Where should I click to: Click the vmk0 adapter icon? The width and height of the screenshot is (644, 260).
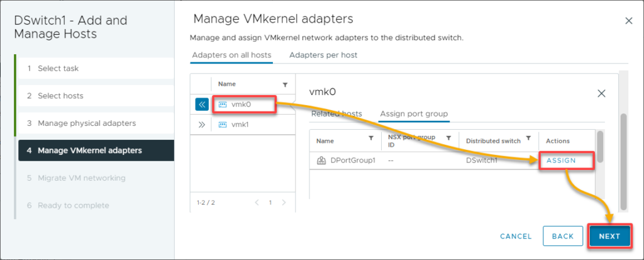223,104
